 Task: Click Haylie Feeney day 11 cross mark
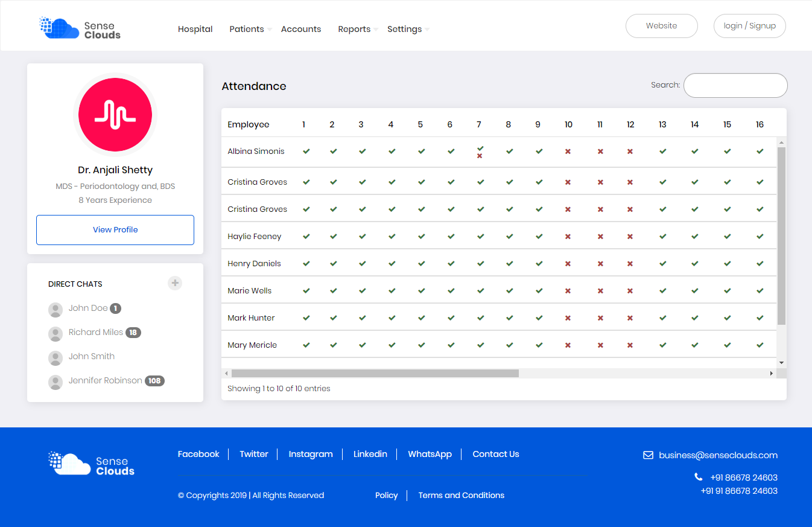(x=600, y=237)
